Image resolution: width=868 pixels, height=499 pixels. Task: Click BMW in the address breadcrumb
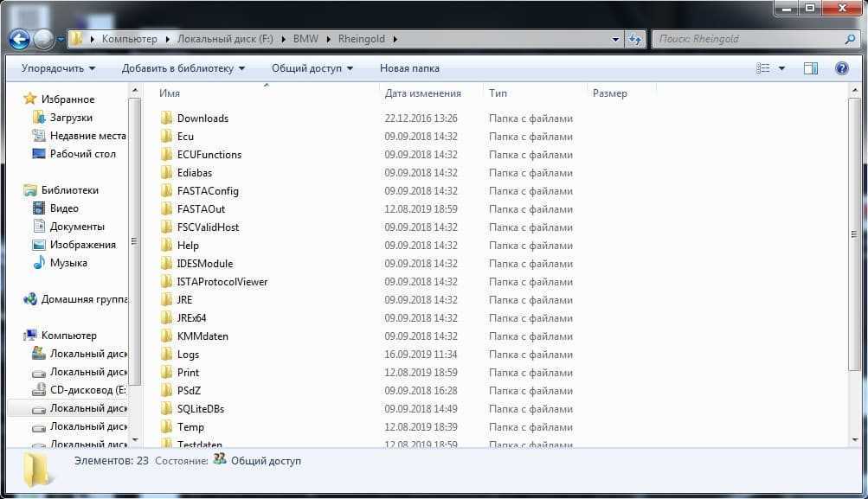pos(305,39)
